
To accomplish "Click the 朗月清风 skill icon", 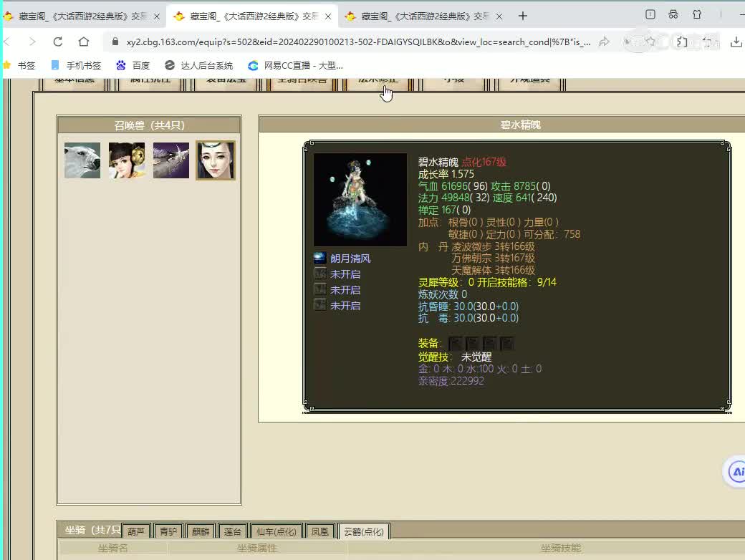I will click(319, 258).
